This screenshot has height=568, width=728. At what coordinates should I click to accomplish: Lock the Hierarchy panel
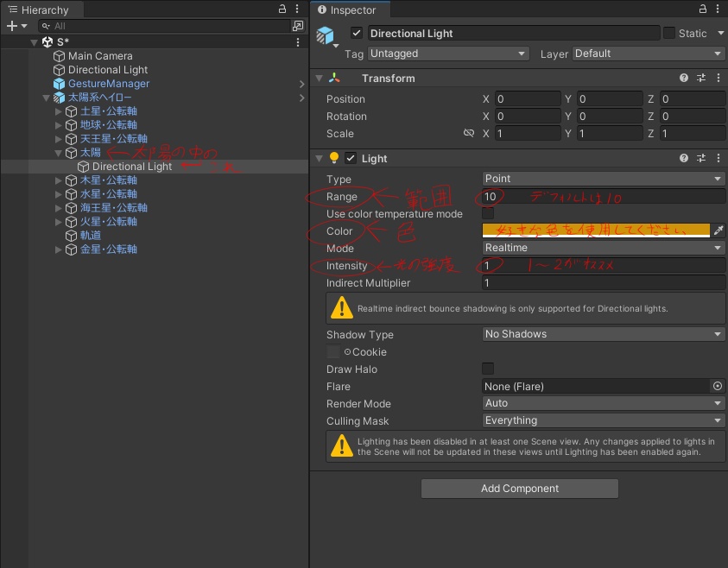282,9
